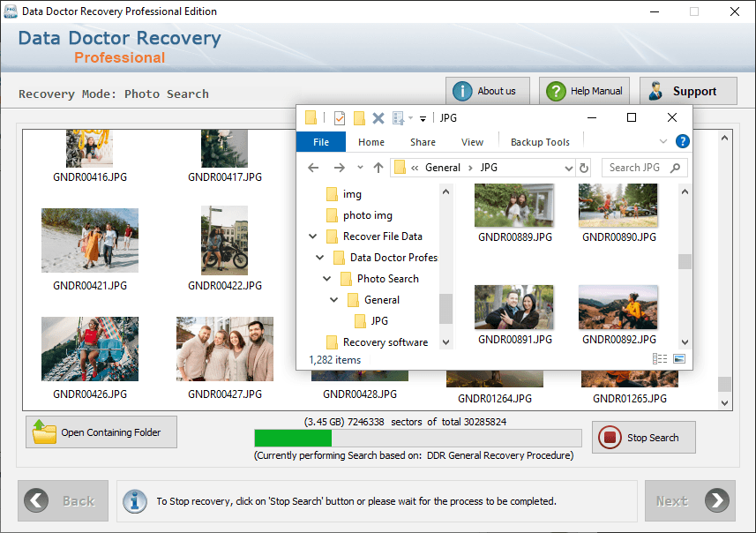Click the Back button label

pyautogui.click(x=79, y=501)
